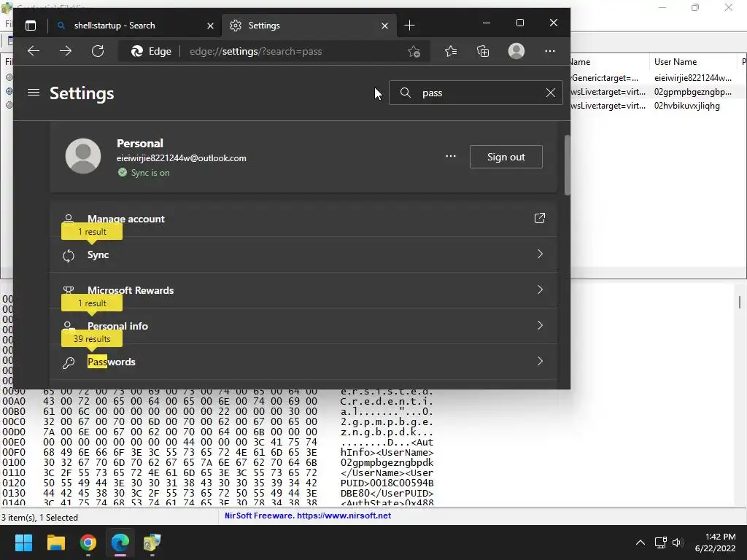Click the Passwords key icon
This screenshot has width=747, height=560.
[x=68, y=363]
